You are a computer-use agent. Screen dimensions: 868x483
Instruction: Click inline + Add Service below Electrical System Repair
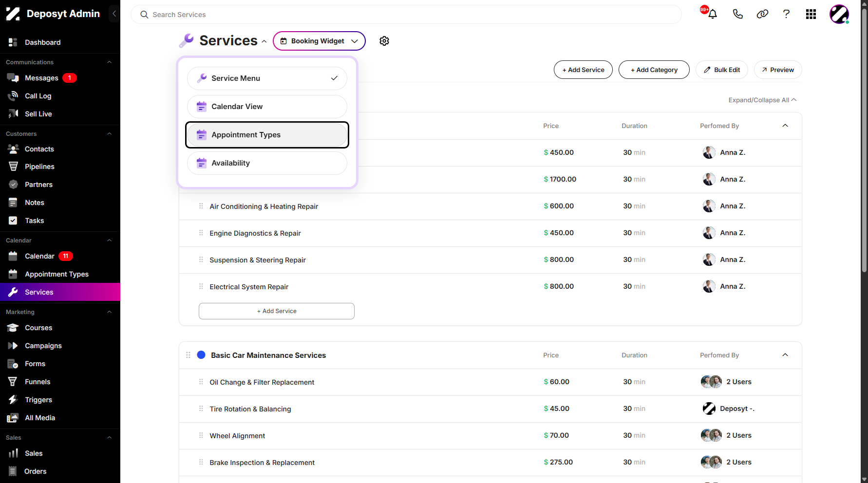(277, 311)
